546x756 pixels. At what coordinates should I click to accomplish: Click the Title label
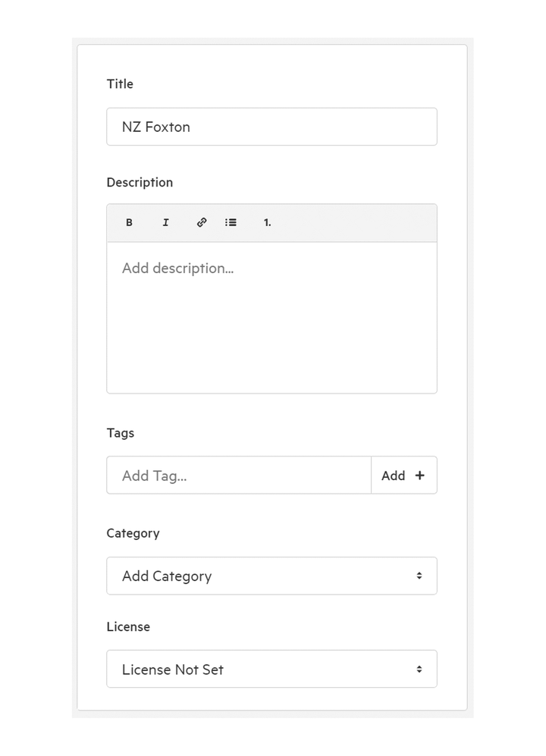[120, 84]
